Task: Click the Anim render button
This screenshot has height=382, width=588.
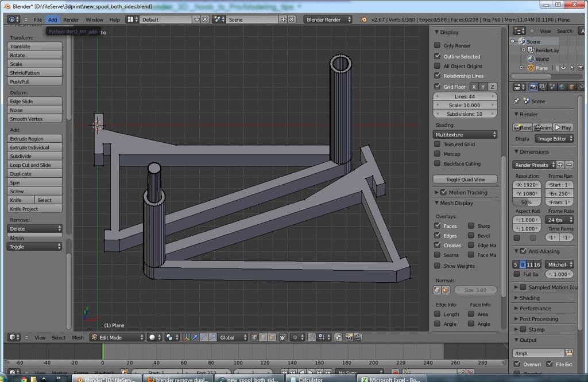Action: coord(543,127)
